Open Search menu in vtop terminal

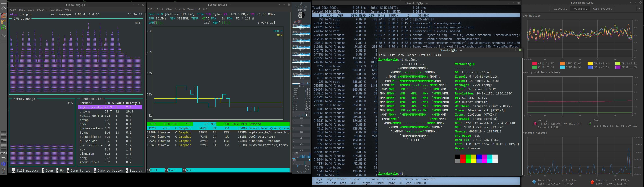[41, 10]
